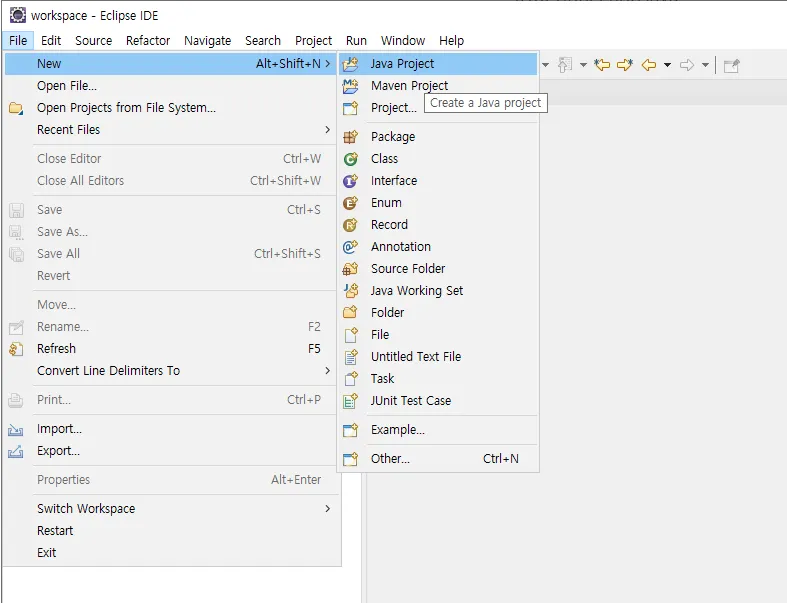This screenshot has height=603, width=787.
Task: Click the Properties Alt+Enter entry
Action: (171, 480)
